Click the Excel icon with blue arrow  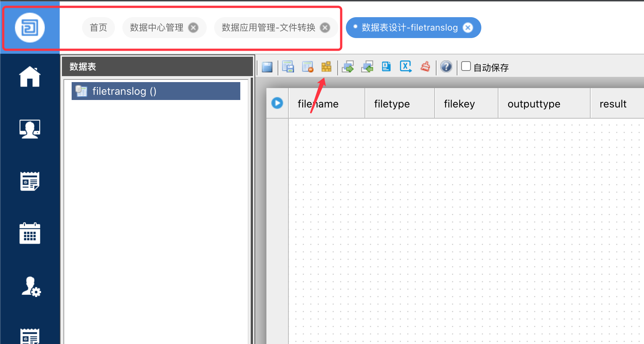pos(406,67)
